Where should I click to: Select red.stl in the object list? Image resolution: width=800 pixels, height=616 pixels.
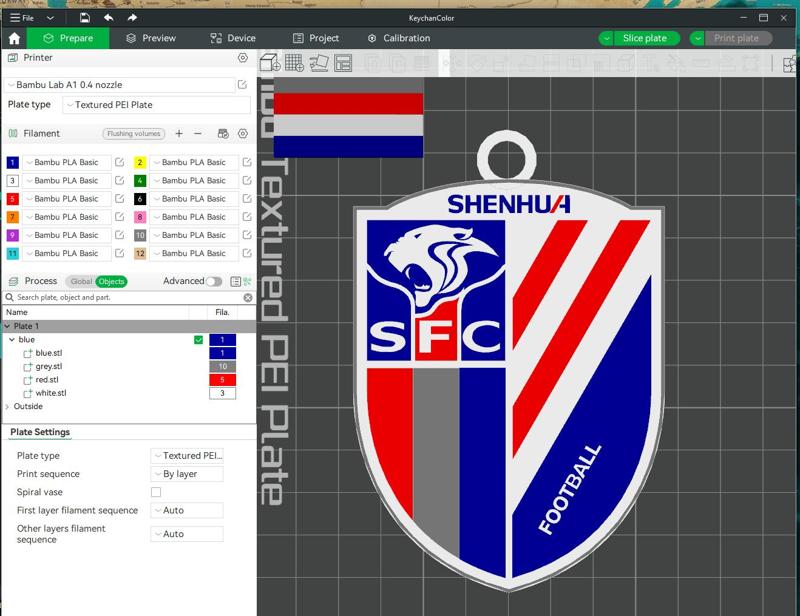(x=47, y=380)
